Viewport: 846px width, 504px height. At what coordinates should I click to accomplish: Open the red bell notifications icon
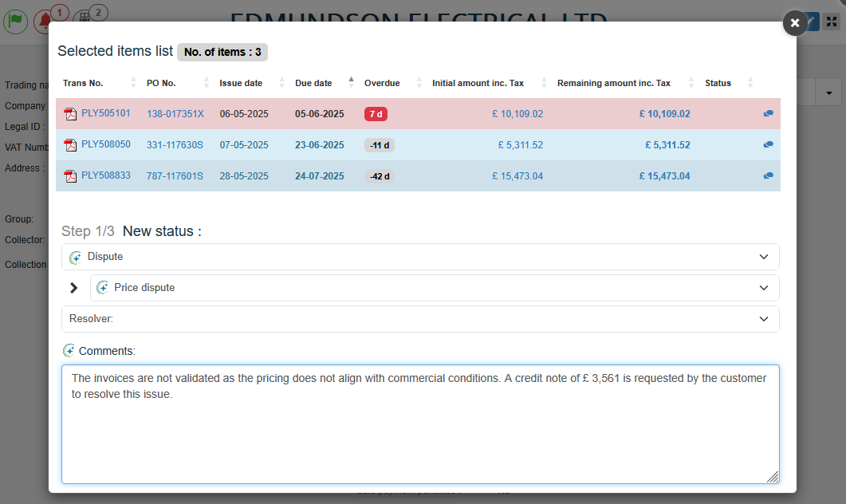(x=44, y=21)
